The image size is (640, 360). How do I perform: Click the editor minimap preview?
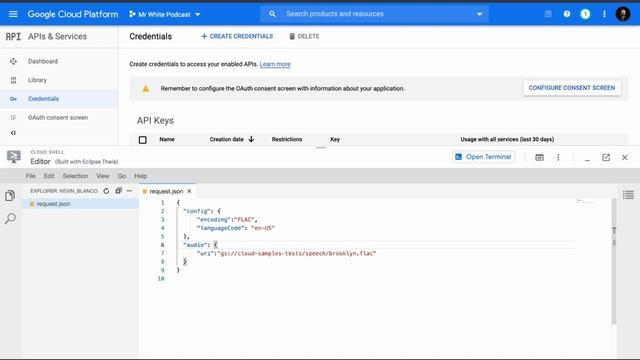586,201
